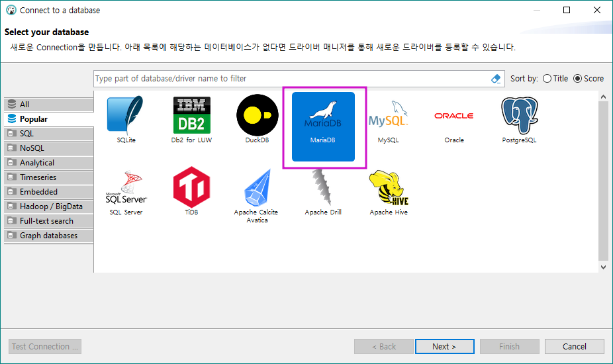Viewport: 613px width, 364px height.
Task: Click the < Back button
Action: pos(384,346)
